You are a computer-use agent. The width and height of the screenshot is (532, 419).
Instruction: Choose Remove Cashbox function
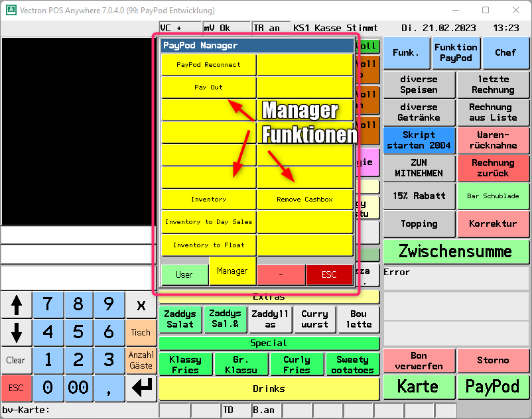tap(304, 200)
